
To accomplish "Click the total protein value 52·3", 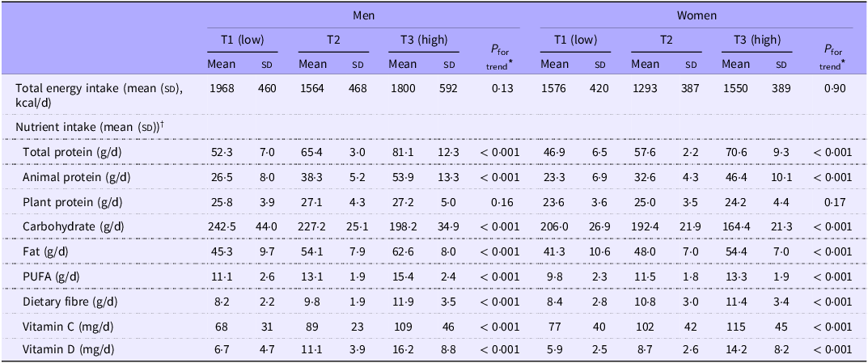I will point(222,152).
